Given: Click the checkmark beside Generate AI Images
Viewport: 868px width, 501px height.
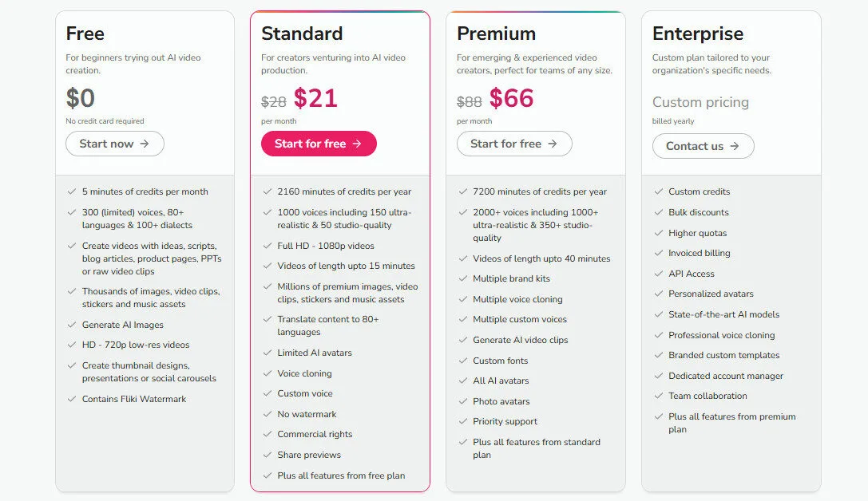Looking at the screenshot, I should coord(70,325).
